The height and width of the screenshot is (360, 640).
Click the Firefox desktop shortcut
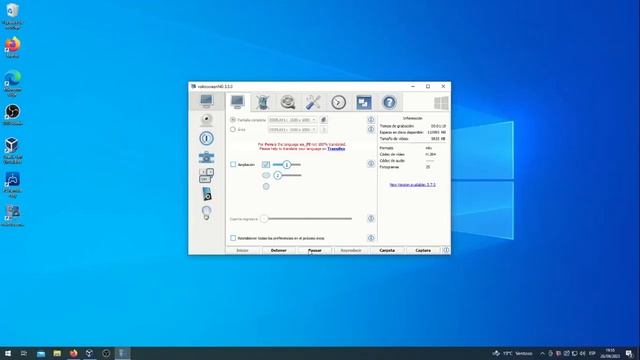click(12, 47)
